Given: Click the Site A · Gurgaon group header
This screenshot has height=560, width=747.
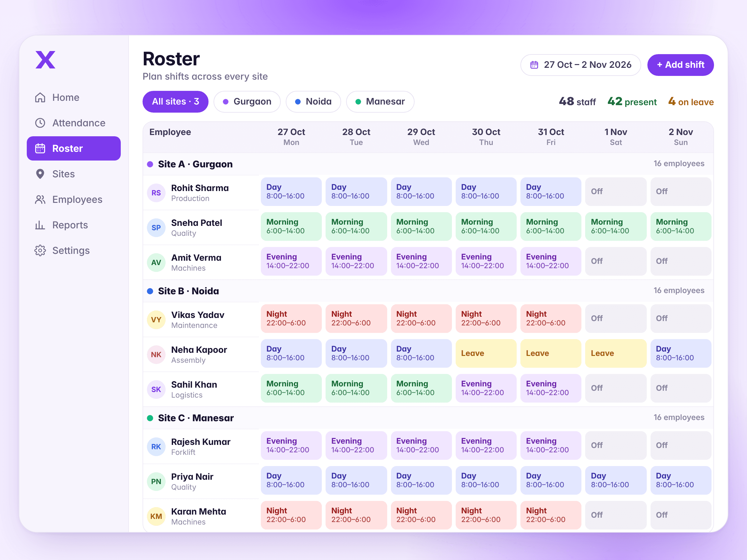Looking at the screenshot, I should pyautogui.click(x=428, y=164).
